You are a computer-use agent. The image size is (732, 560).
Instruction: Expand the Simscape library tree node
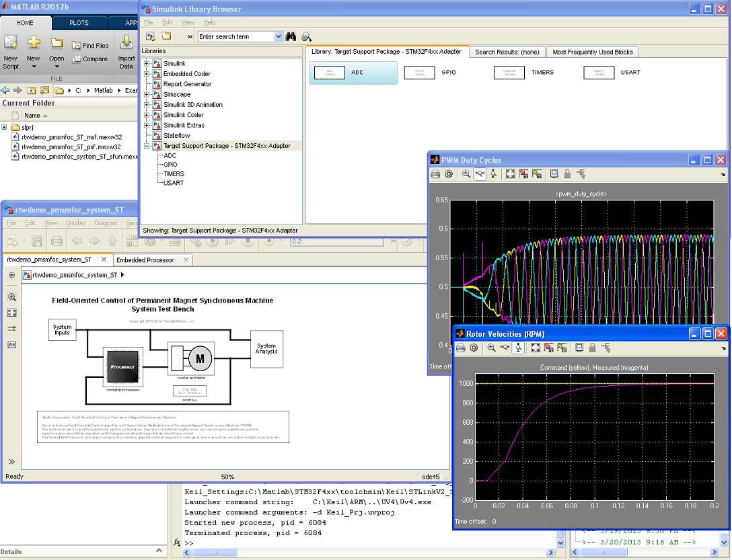[147, 95]
